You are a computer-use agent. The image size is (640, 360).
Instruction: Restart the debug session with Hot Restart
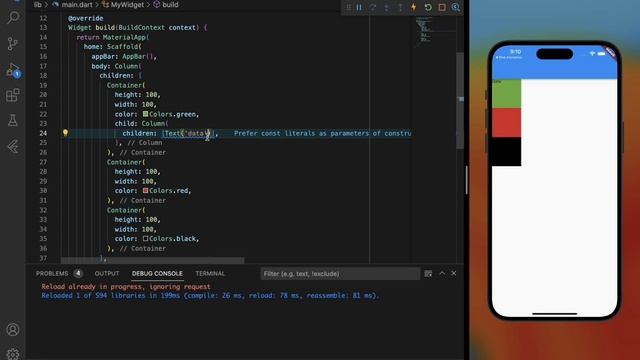428,7
